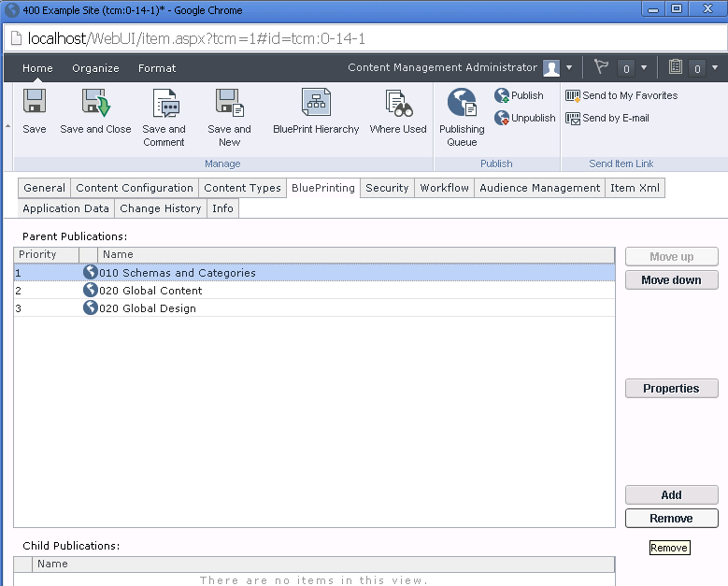Click the Content Management Administrator name

pyautogui.click(x=442, y=67)
